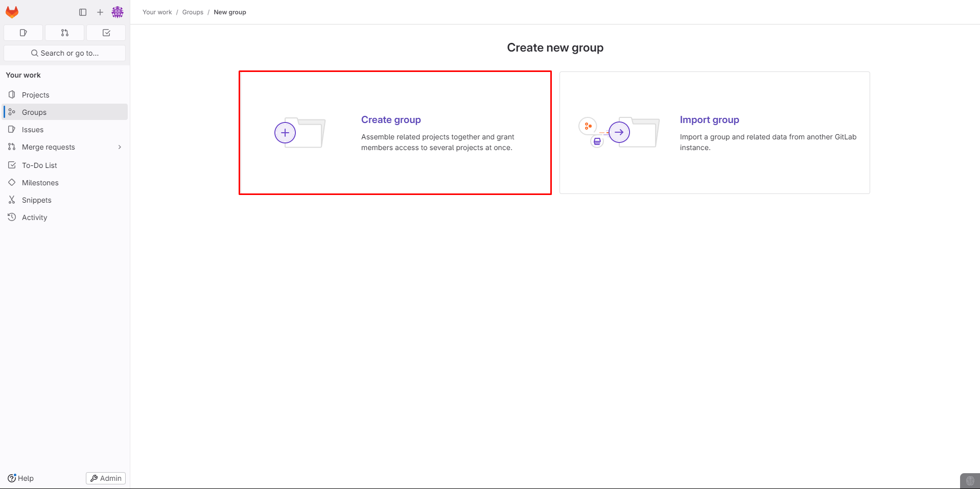Viewport: 980px width, 489px height.
Task: Open merge requests shortcut icon
Action: pyautogui.click(x=65, y=33)
